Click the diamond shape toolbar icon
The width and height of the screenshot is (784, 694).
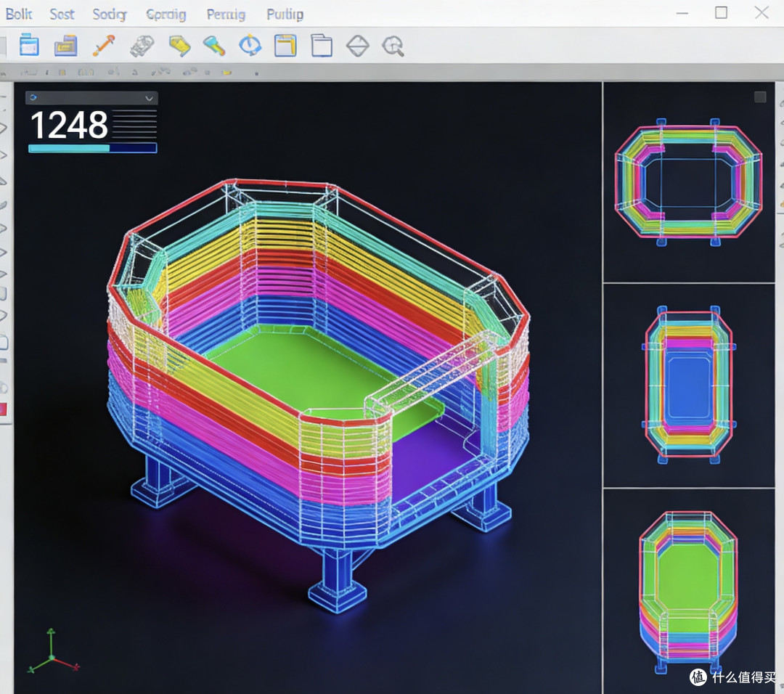click(357, 46)
